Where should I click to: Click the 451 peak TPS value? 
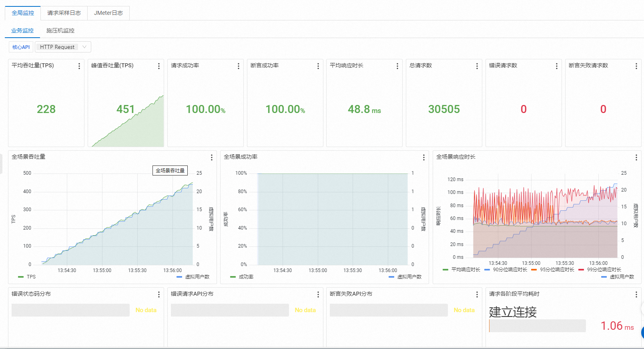[x=125, y=109]
